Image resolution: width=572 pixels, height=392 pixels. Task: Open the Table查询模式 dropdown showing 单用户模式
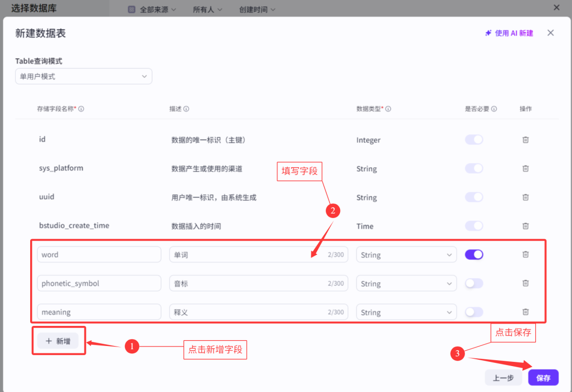tap(83, 76)
